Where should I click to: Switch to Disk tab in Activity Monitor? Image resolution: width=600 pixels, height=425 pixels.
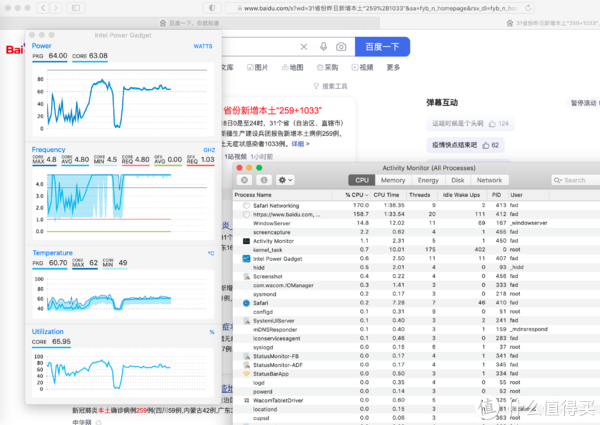coord(458,180)
